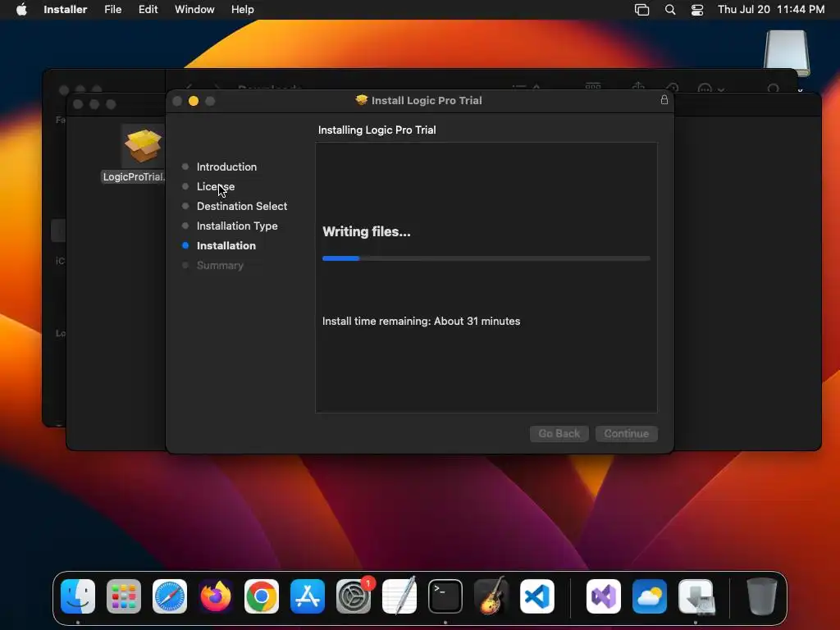Open the File menu
The height and width of the screenshot is (630, 840).
coord(112,10)
